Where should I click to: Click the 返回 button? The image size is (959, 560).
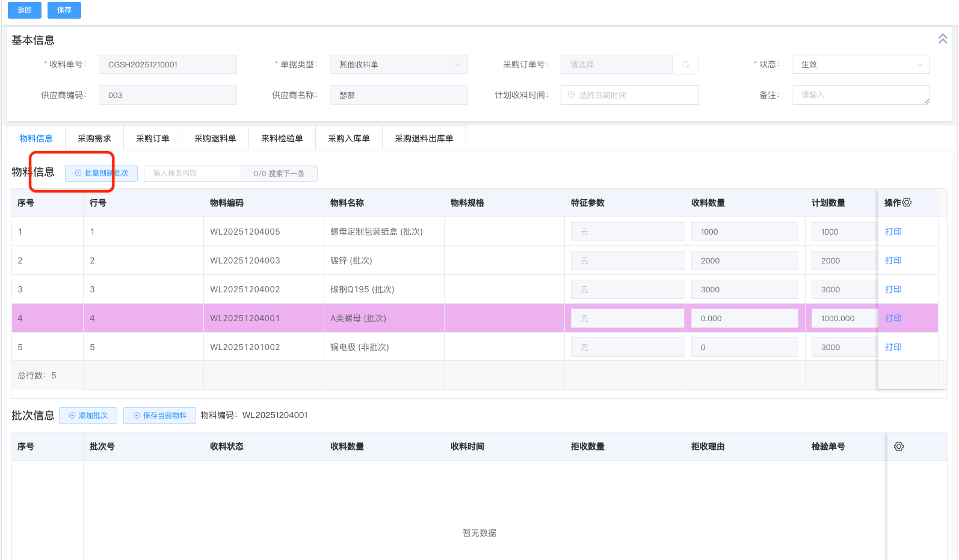pyautogui.click(x=25, y=10)
